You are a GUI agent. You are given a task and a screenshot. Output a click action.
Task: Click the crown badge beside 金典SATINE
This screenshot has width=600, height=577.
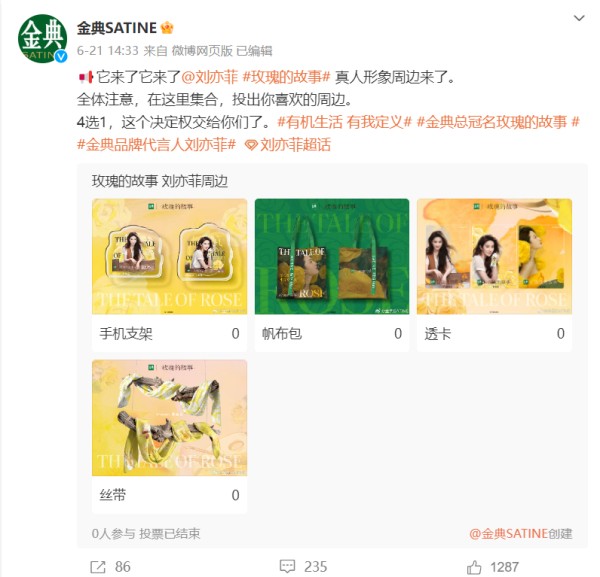pyautogui.click(x=167, y=28)
